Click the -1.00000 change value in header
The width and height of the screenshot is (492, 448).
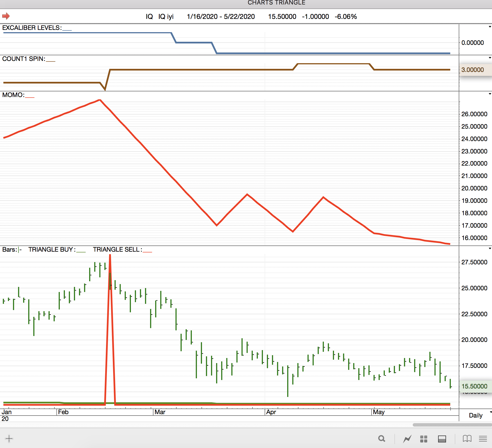coord(315,17)
